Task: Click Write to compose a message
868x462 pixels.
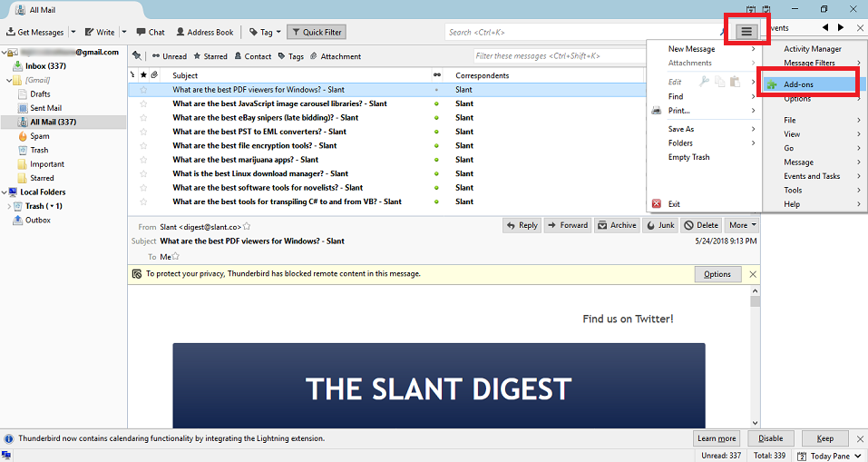Action: [x=100, y=32]
